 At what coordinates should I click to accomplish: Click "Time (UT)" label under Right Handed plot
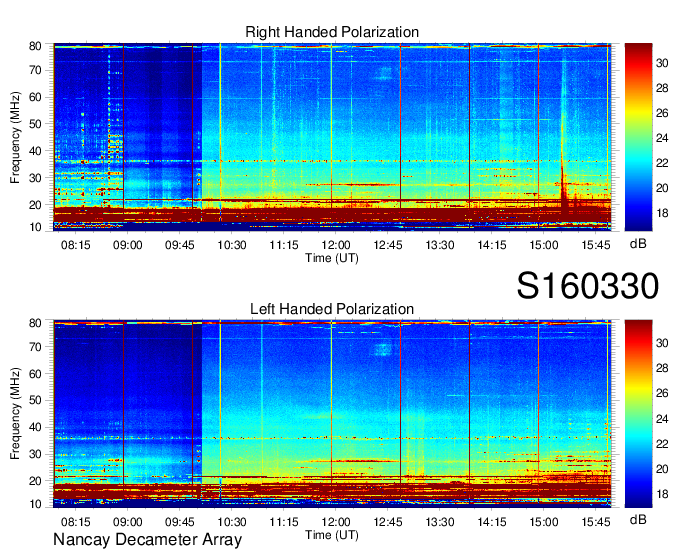(x=332, y=258)
